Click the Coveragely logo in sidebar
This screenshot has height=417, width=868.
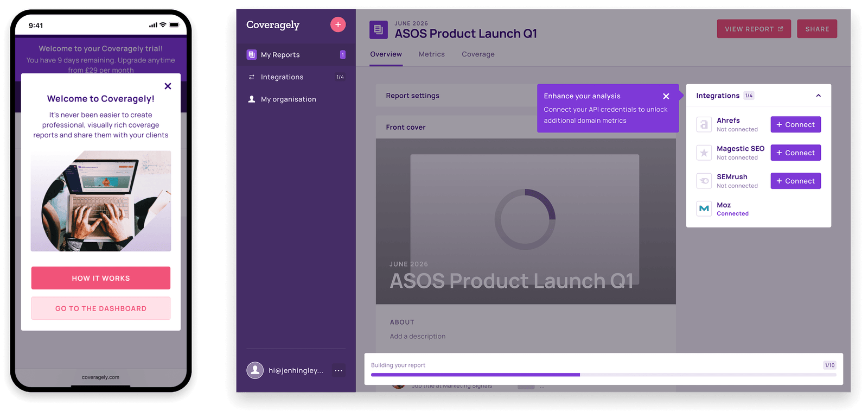[273, 25]
